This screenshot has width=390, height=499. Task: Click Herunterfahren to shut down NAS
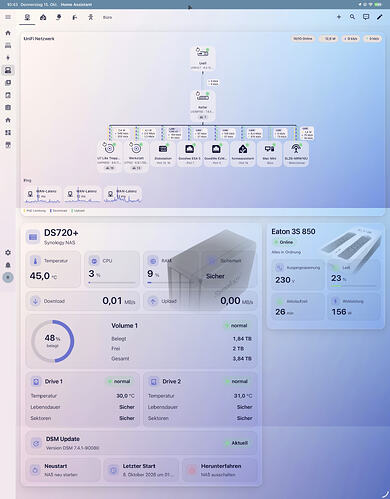coord(220,470)
